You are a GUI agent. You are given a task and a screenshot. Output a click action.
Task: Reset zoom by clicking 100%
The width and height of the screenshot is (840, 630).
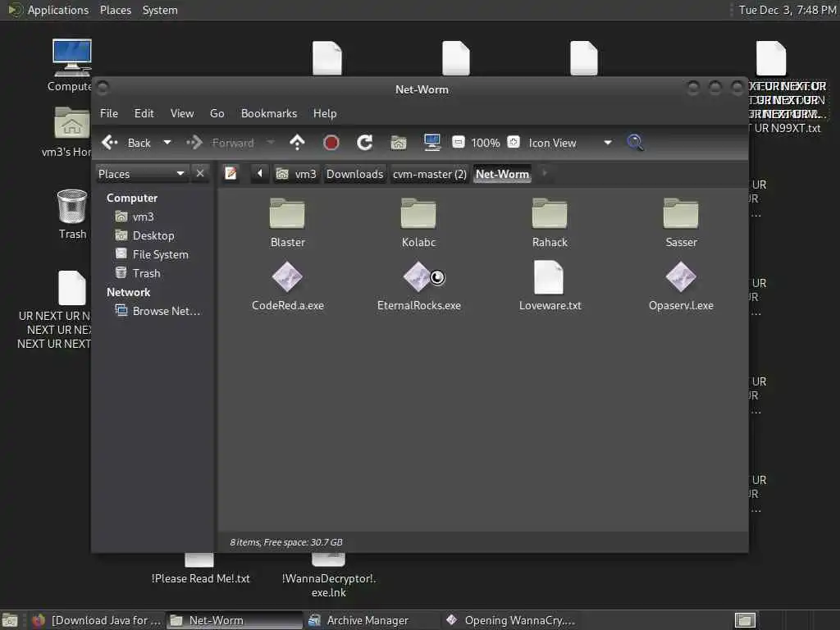pyautogui.click(x=486, y=143)
